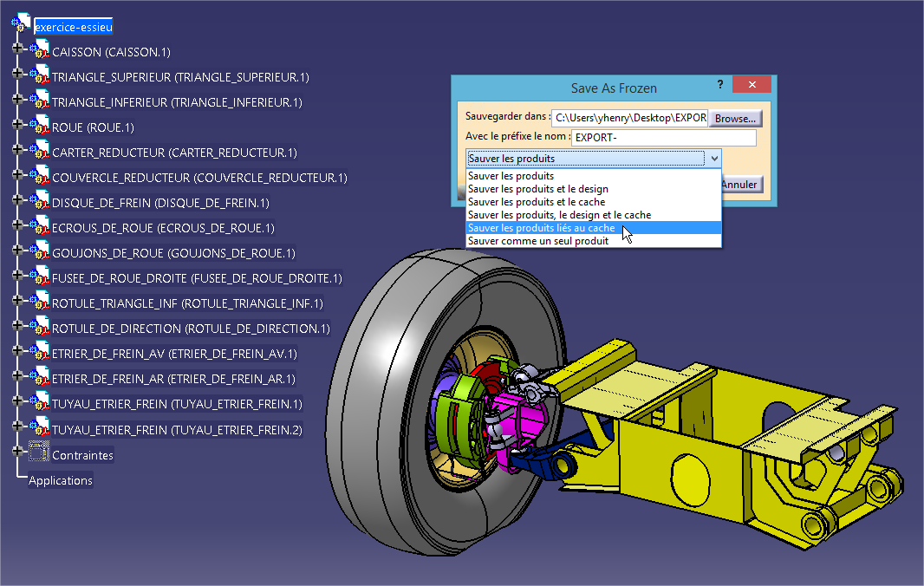Image resolution: width=924 pixels, height=586 pixels.
Task: Choose 'Sauver les produits, le design et le cache'
Action: (594, 215)
